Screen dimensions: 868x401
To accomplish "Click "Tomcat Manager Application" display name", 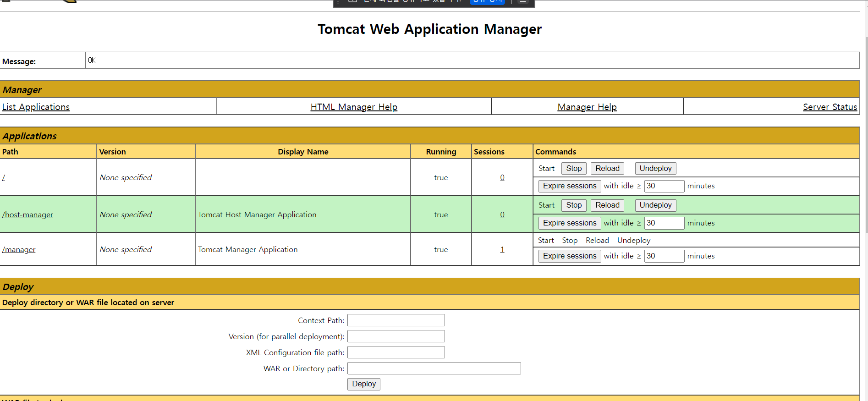I will (x=248, y=249).
